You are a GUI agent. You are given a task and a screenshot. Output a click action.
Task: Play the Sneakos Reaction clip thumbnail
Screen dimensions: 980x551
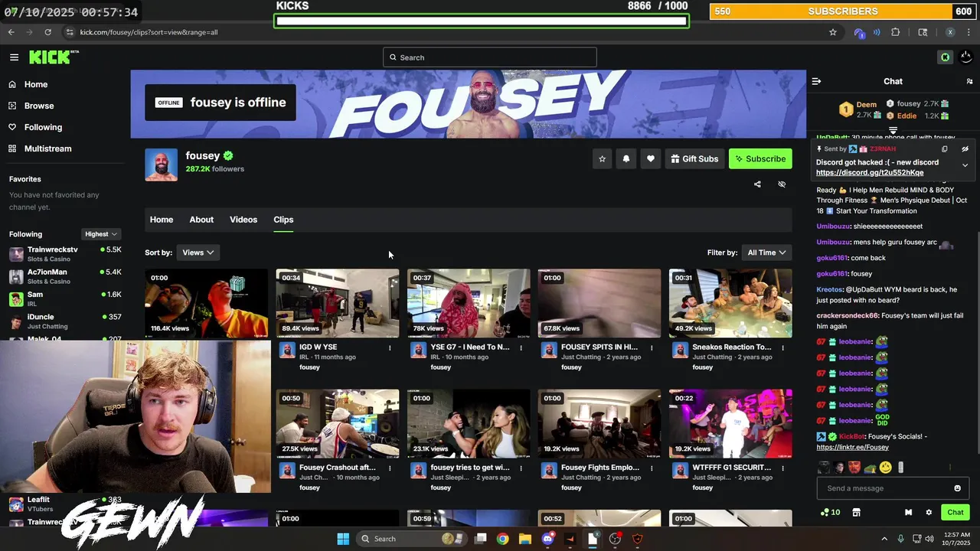(x=730, y=303)
